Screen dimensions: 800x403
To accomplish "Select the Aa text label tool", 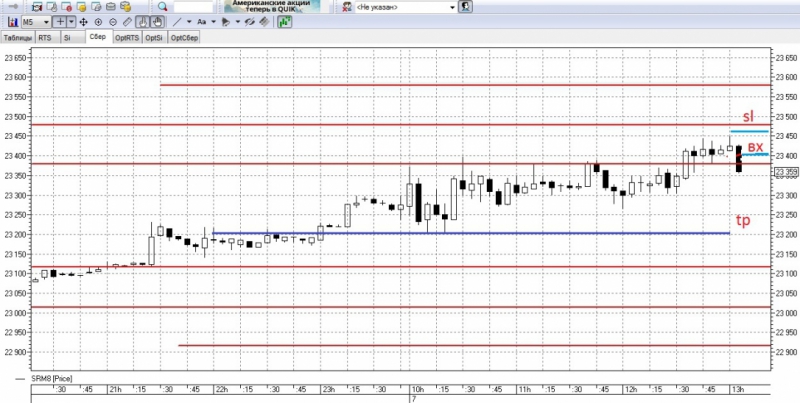I will click(x=202, y=22).
